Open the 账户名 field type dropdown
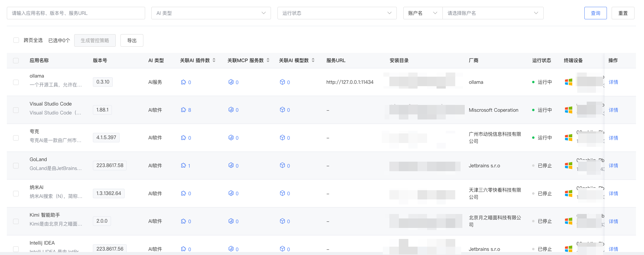Image resolution: width=644 pixels, height=255 pixels. (423, 13)
